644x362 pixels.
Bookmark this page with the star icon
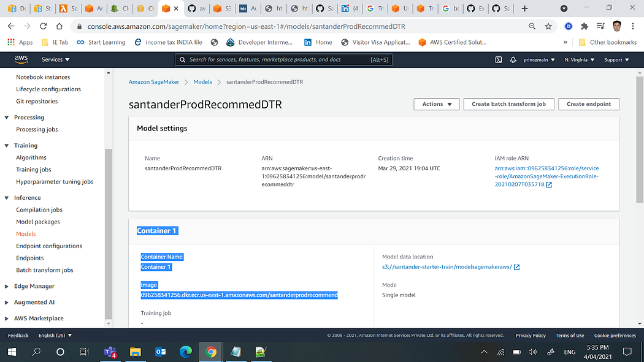[548, 26]
